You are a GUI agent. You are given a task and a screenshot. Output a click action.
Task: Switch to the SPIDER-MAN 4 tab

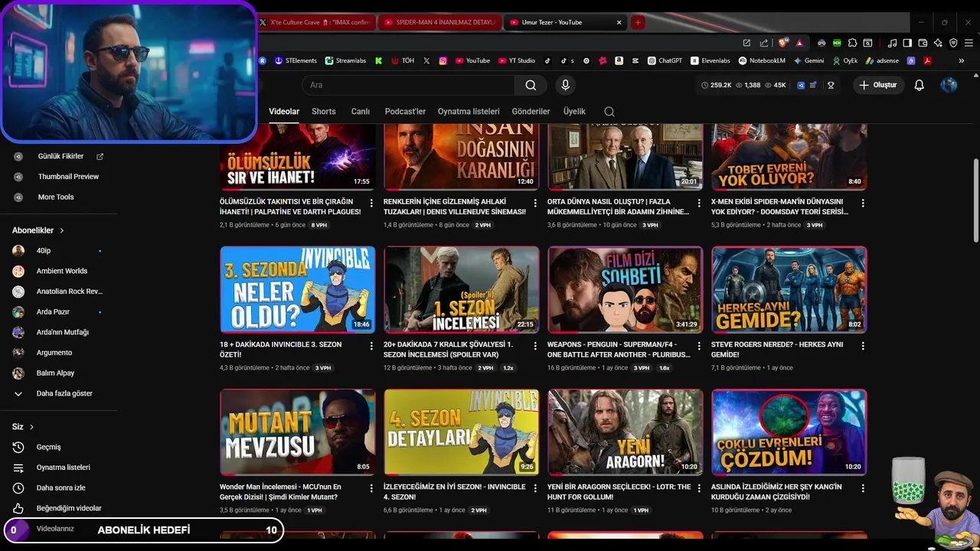[x=439, y=22]
